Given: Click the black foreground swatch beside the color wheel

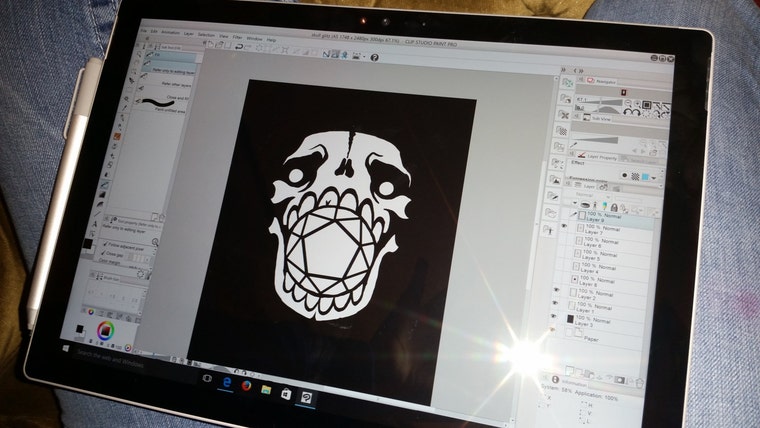Looking at the screenshot, I should click(x=79, y=329).
